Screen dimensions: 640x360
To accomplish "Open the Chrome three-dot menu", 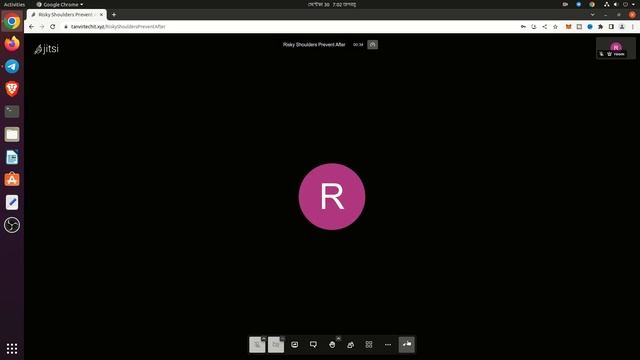I will (633, 27).
